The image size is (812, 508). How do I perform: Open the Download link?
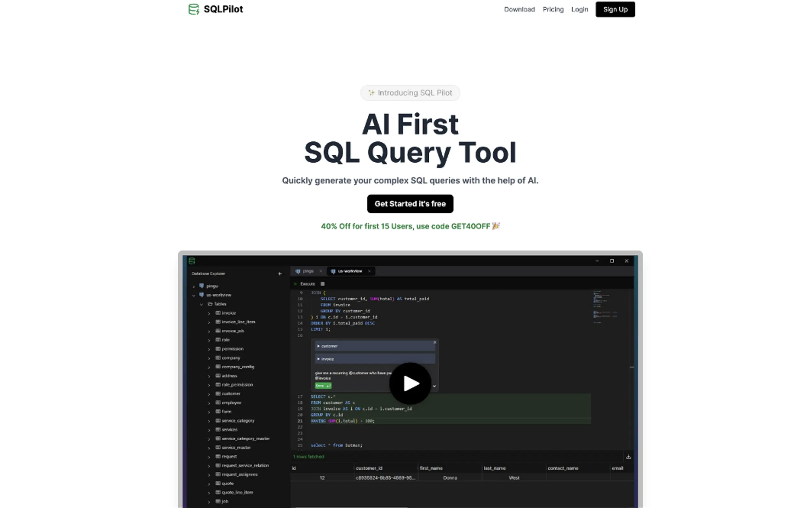click(x=519, y=9)
